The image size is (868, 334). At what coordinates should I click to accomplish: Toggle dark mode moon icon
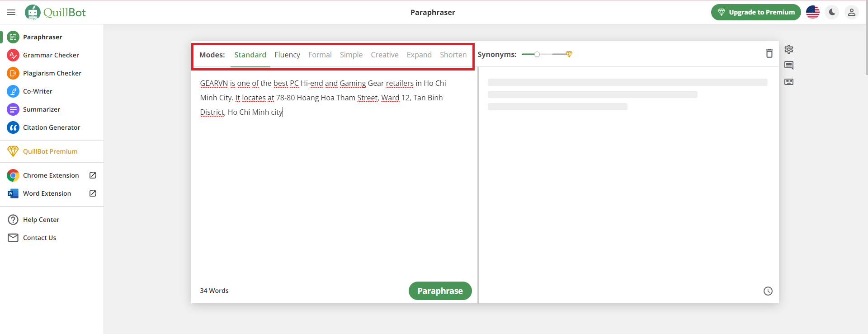coord(832,12)
